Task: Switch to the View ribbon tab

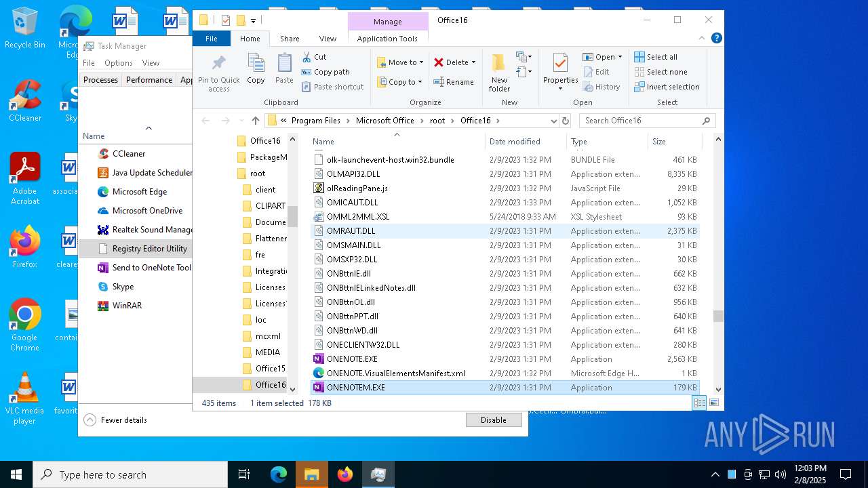Action: tap(328, 39)
